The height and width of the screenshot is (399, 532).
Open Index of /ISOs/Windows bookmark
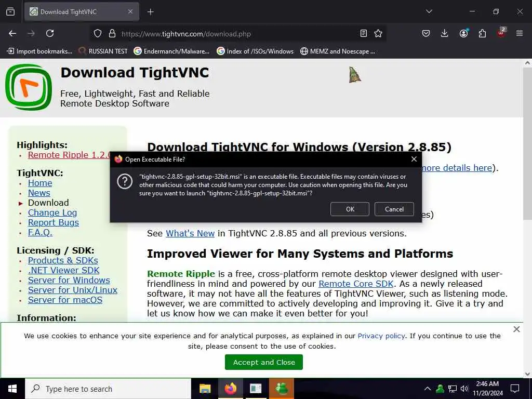click(x=255, y=51)
